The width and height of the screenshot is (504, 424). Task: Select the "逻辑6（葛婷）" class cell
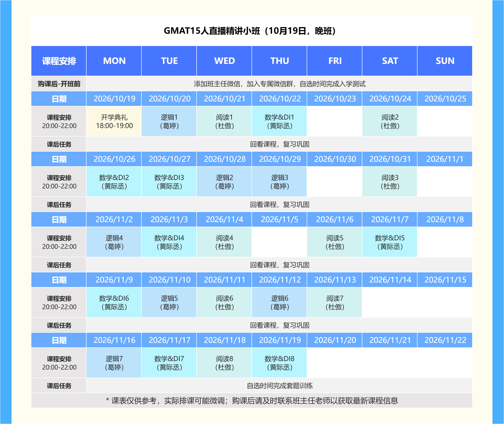point(279,302)
